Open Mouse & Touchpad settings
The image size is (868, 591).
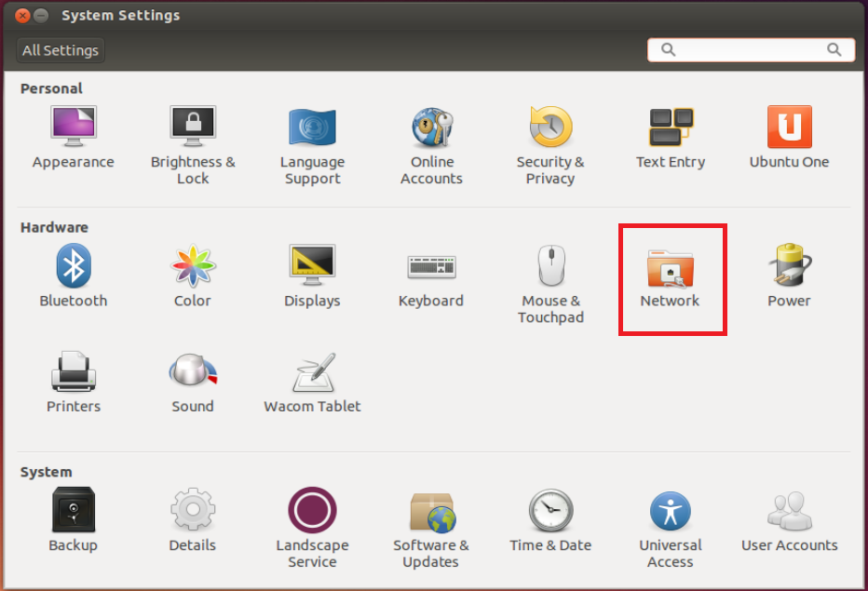pyautogui.click(x=550, y=284)
